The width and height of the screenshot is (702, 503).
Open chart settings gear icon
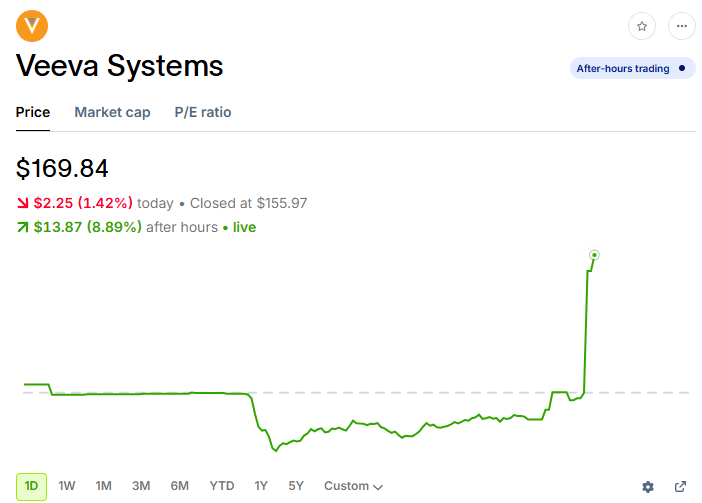click(x=647, y=486)
